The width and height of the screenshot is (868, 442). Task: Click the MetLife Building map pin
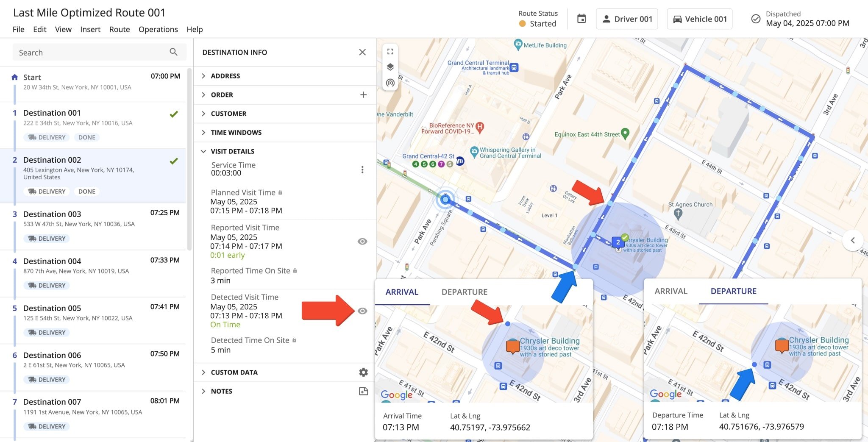click(518, 44)
